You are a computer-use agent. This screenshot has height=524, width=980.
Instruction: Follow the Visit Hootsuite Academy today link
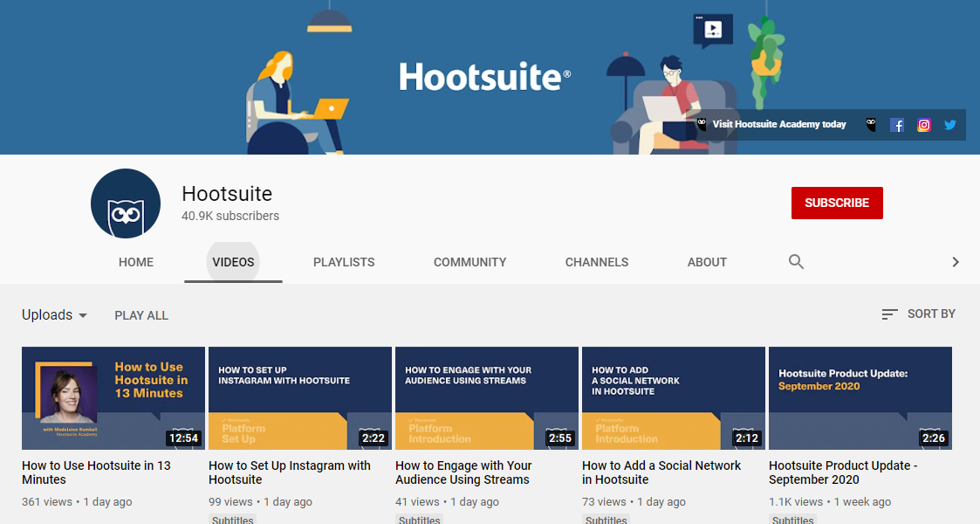[x=778, y=125]
